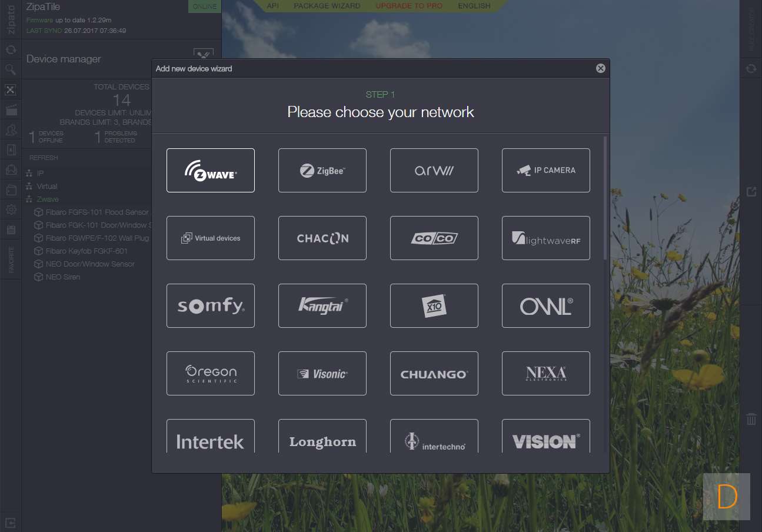Click REFRESH in the Device manager
Screen dimensions: 762x532
[x=44, y=158]
